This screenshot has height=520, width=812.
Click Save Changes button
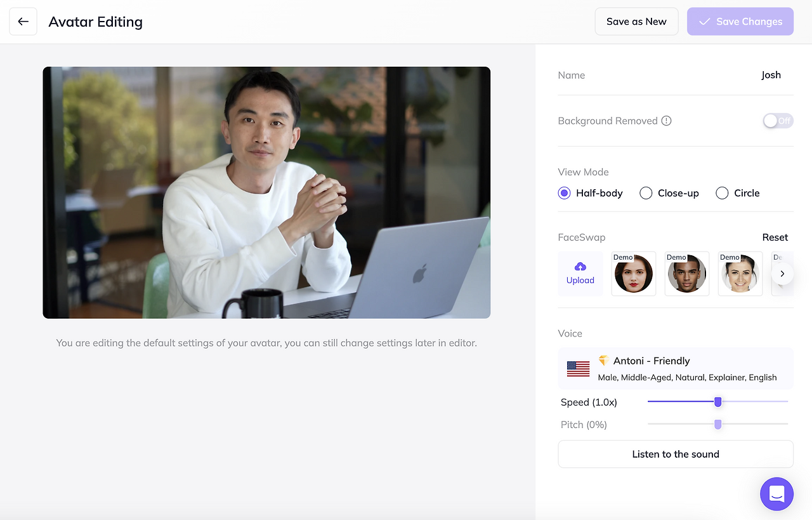click(x=740, y=22)
